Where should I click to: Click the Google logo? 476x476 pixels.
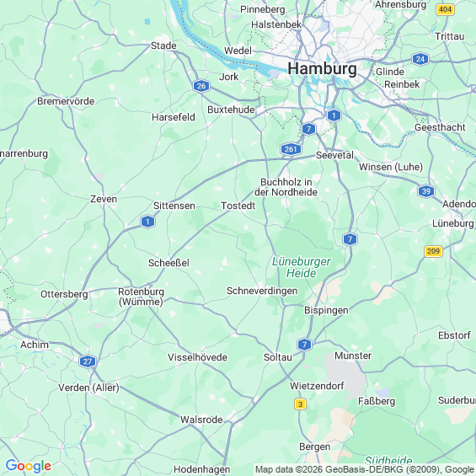[x=29, y=466]
